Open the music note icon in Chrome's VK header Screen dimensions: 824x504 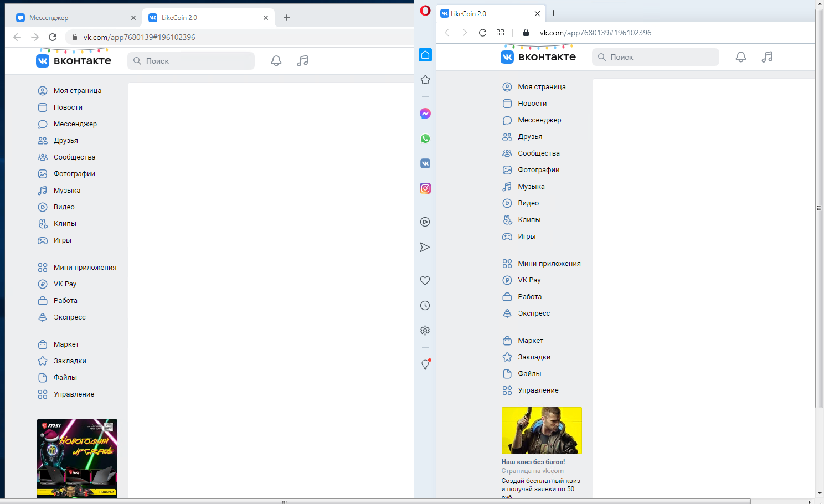coord(302,61)
